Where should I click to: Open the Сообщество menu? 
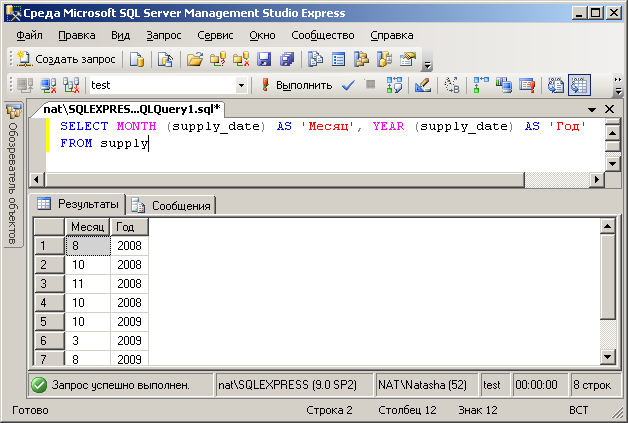pyautogui.click(x=323, y=35)
